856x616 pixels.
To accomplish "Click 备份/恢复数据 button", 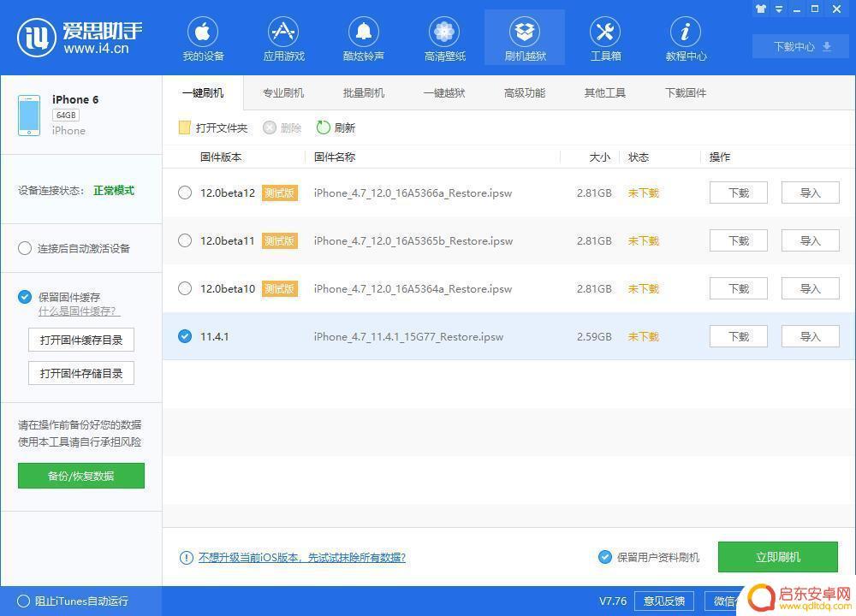I will tap(81, 476).
